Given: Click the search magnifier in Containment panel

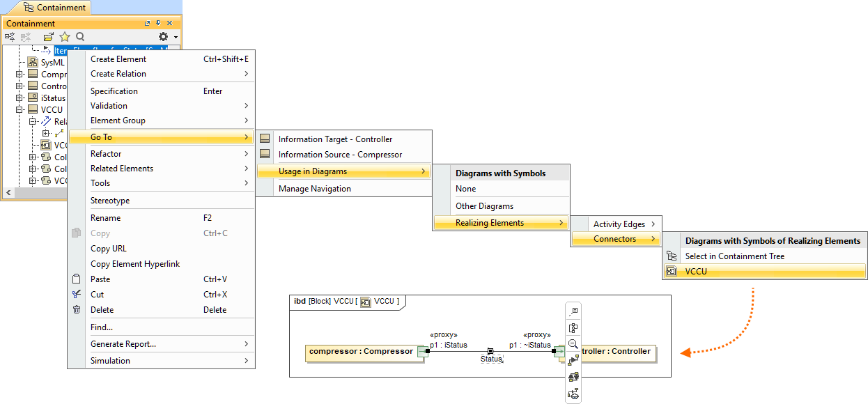Looking at the screenshot, I should coord(80,37).
